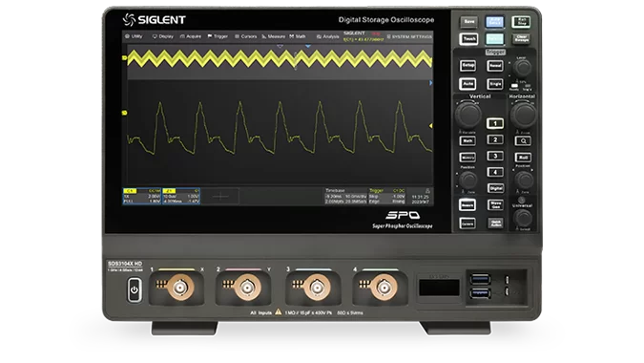Push the Quick Action button

tap(495, 224)
